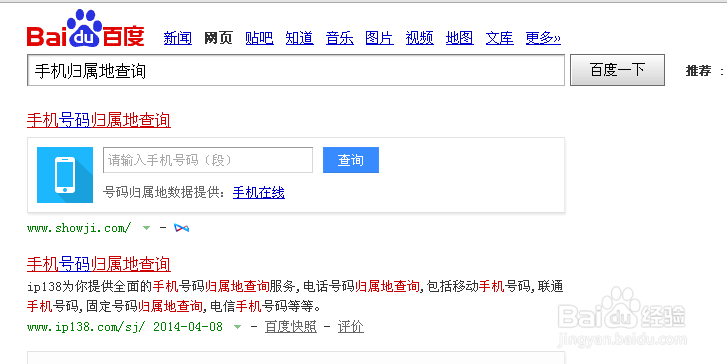
Task: Select the 网页 tab
Action: [218, 38]
